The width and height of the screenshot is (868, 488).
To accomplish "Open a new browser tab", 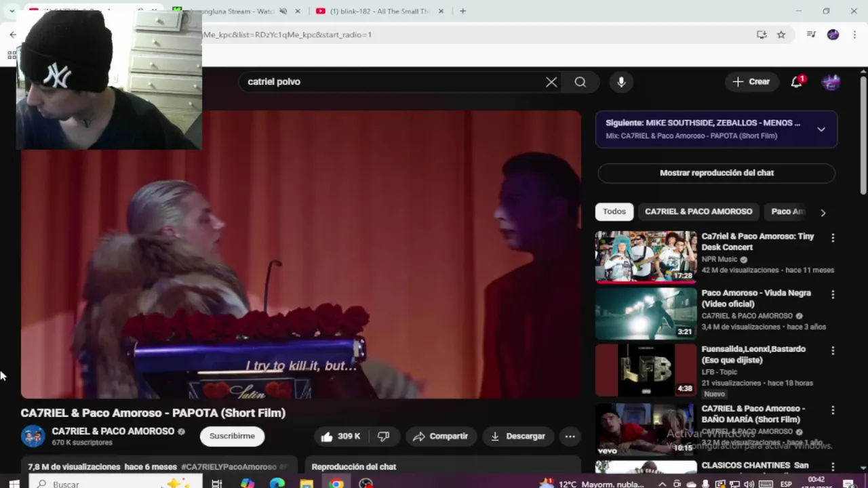I will [462, 11].
